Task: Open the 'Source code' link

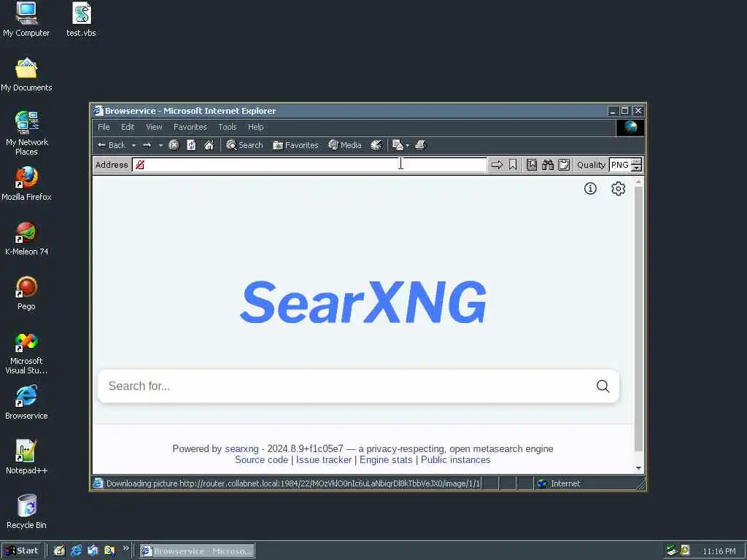Action: pyautogui.click(x=262, y=460)
